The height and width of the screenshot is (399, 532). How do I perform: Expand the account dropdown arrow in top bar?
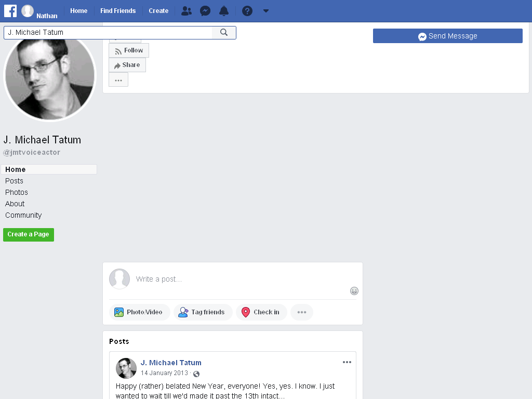click(266, 11)
